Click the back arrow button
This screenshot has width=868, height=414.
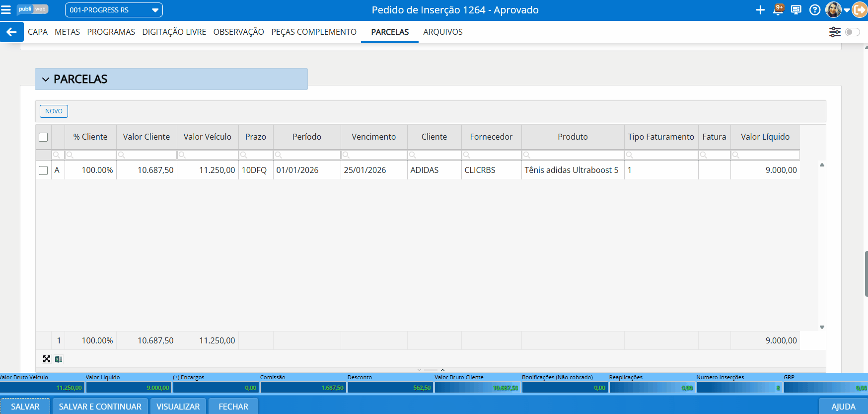(11, 32)
